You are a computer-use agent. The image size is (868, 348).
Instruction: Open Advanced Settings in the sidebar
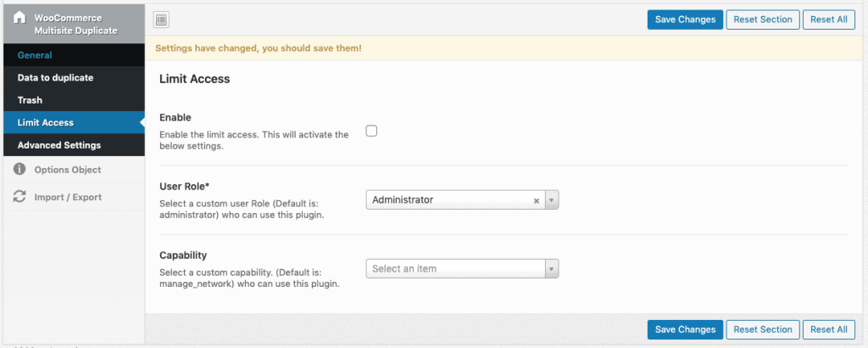pyautogui.click(x=59, y=145)
